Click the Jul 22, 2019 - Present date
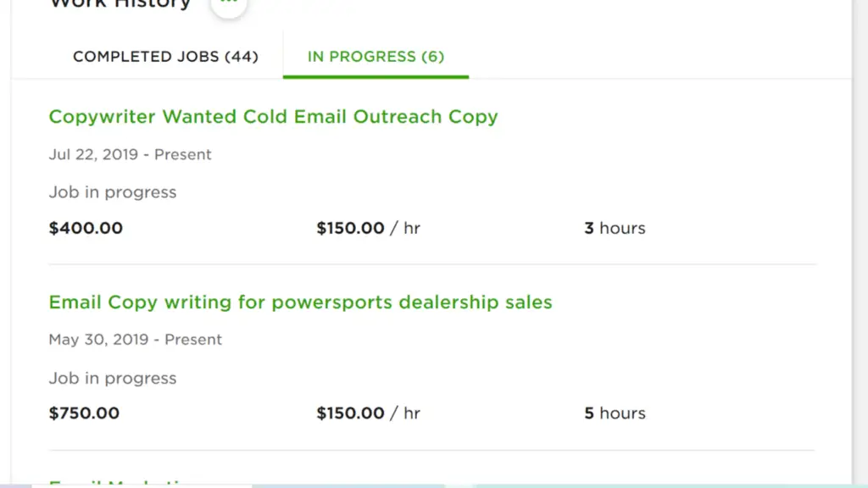 point(130,154)
